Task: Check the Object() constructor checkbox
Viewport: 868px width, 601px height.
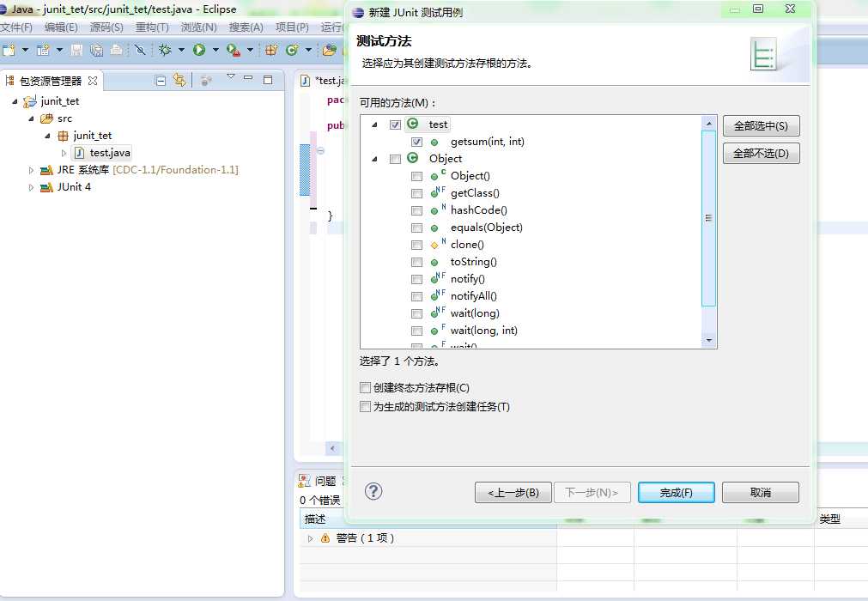Action: point(417,177)
